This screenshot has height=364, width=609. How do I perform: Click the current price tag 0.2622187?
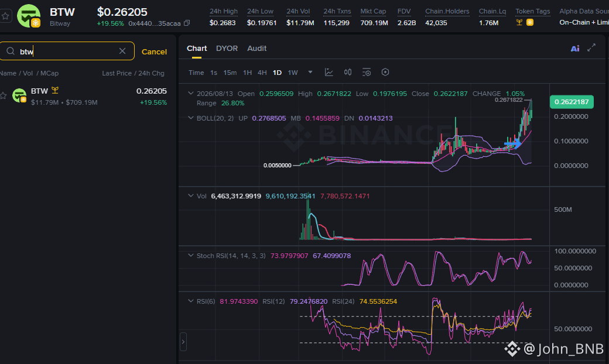point(572,102)
